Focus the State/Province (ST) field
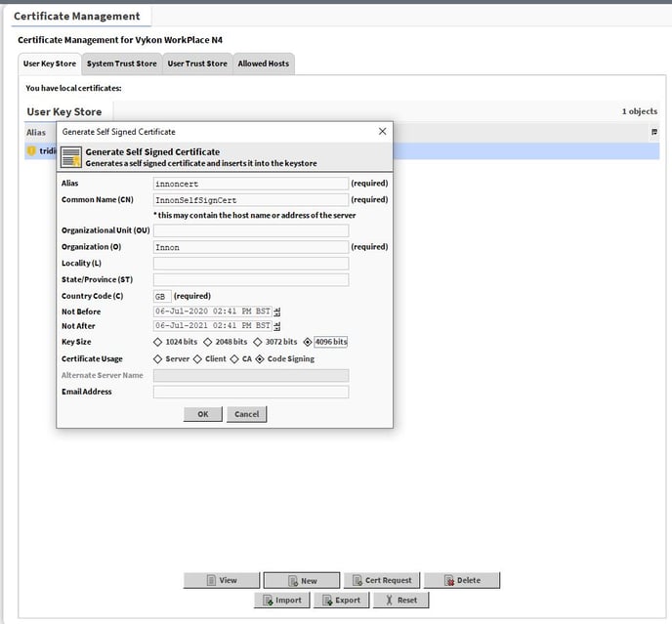672x624 pixels. point(251,280)
